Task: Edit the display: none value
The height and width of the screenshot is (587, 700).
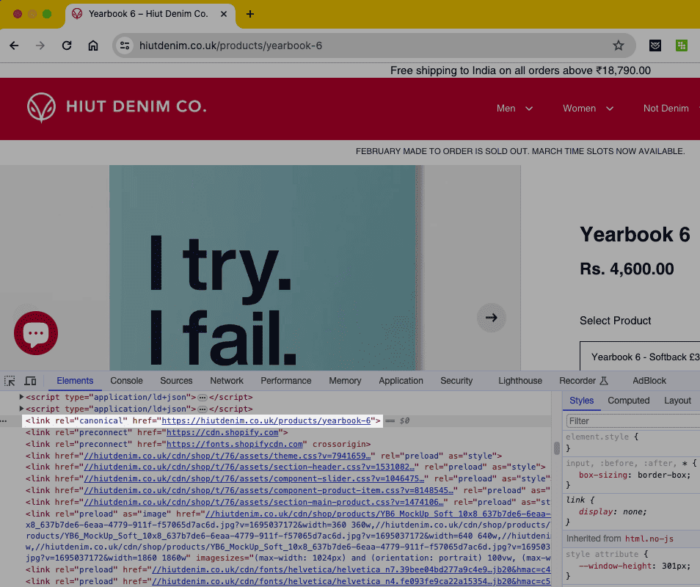Action: pos(634,512)
